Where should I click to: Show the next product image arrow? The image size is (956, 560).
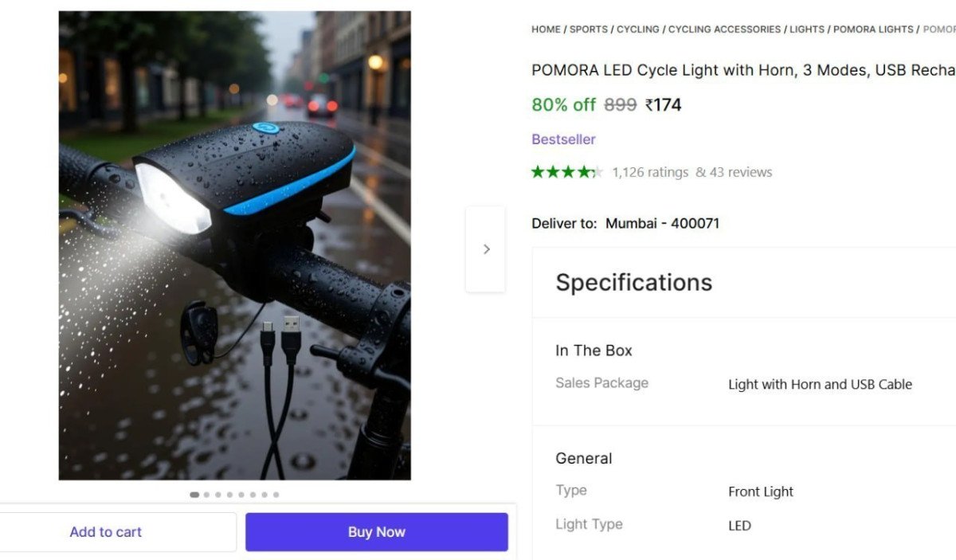[x=486, y=249]
